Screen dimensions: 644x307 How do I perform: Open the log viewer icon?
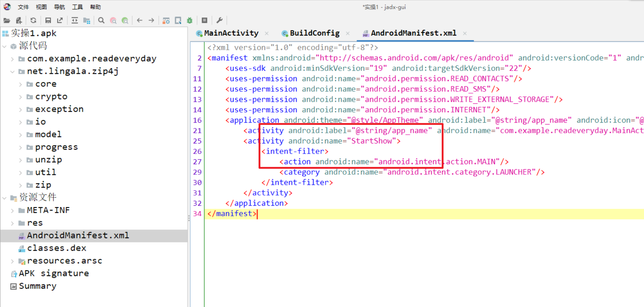(204, 20)
